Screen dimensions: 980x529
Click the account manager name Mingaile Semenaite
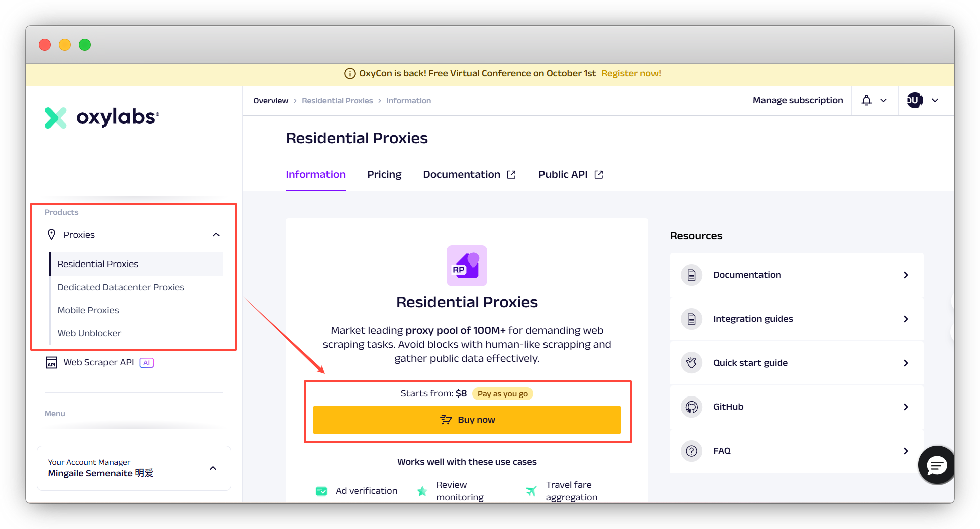click(x=100, y=473)
